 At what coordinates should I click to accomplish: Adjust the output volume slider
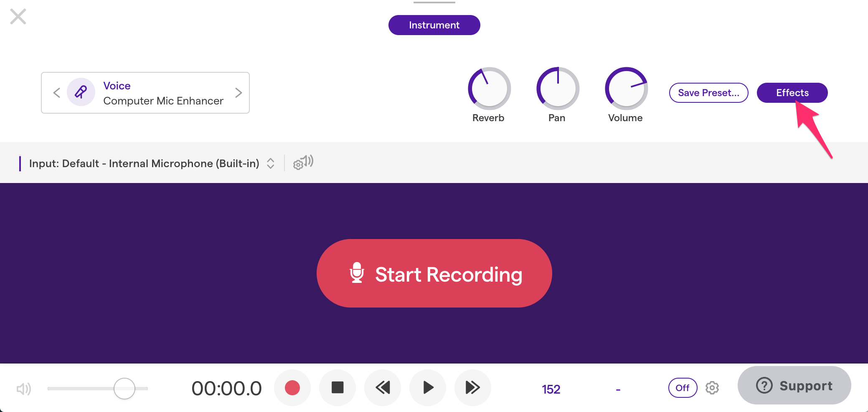point(124,388)
